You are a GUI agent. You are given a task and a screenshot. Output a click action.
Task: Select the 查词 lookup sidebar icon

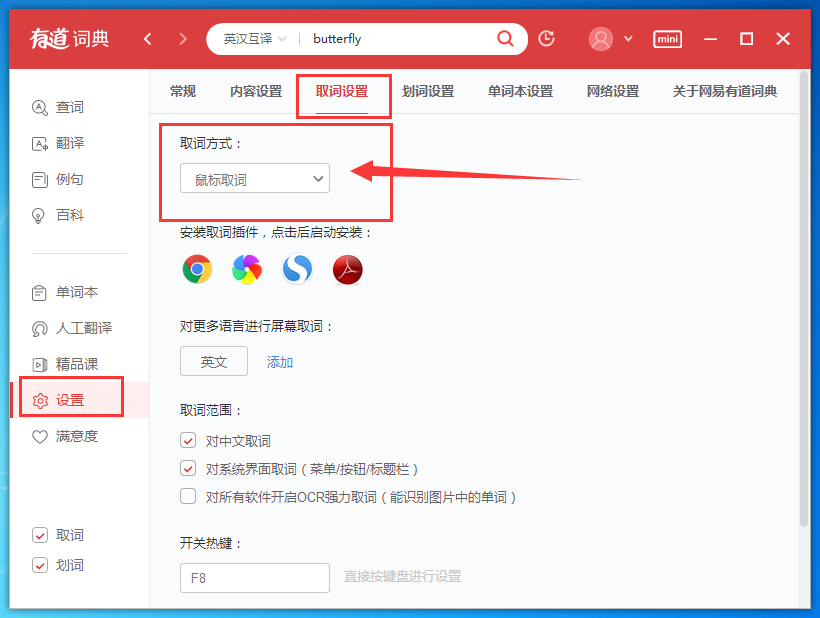click(x=66, y=106)
